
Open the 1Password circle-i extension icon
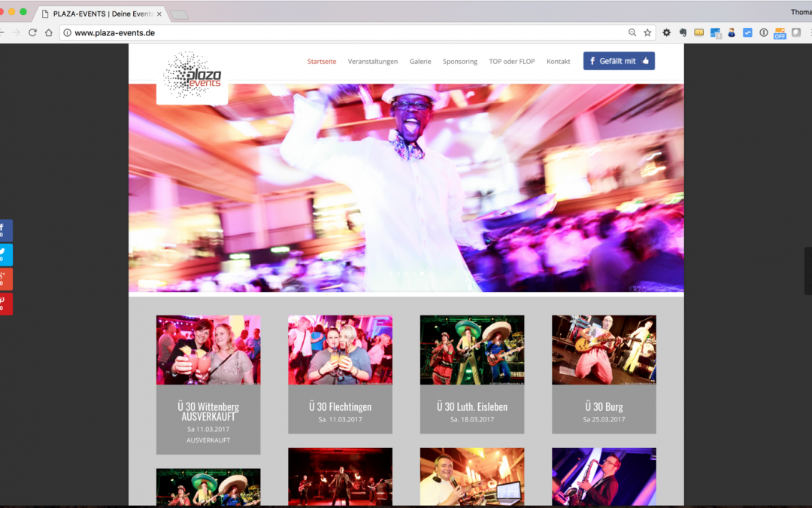pyautogui.click(x=763, y=32)
